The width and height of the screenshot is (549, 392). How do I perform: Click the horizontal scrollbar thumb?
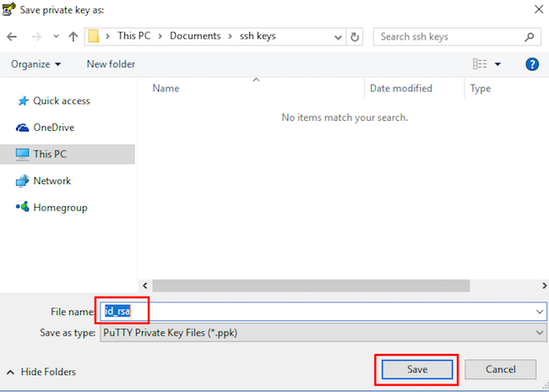coord(311,286)
